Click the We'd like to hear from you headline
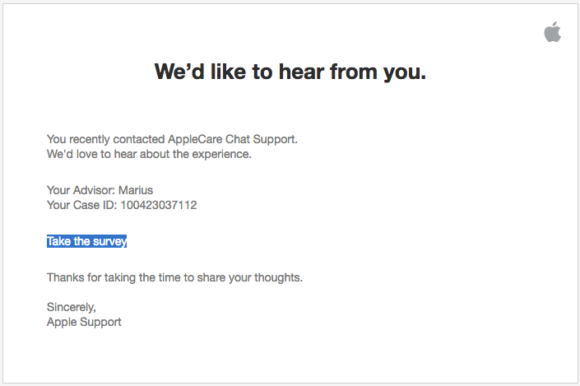Screen dimensions: 580x386 pos(290,72)
